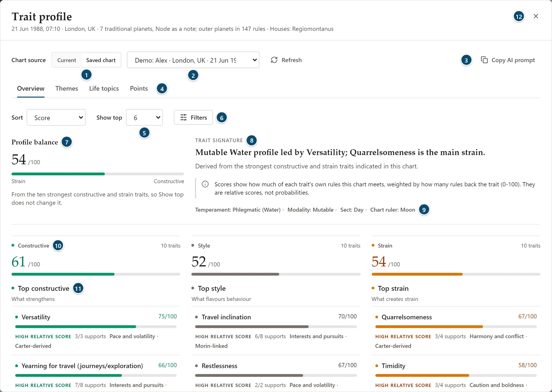
Task: Open the Life topics tab
Action: pyautogui.click(x=104, y=89)
